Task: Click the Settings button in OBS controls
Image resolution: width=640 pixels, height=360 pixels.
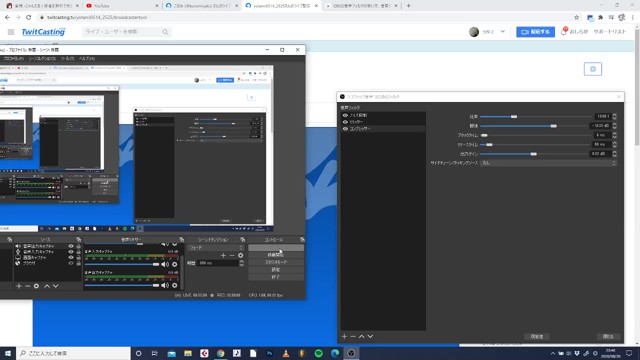Action: [276, 270]
